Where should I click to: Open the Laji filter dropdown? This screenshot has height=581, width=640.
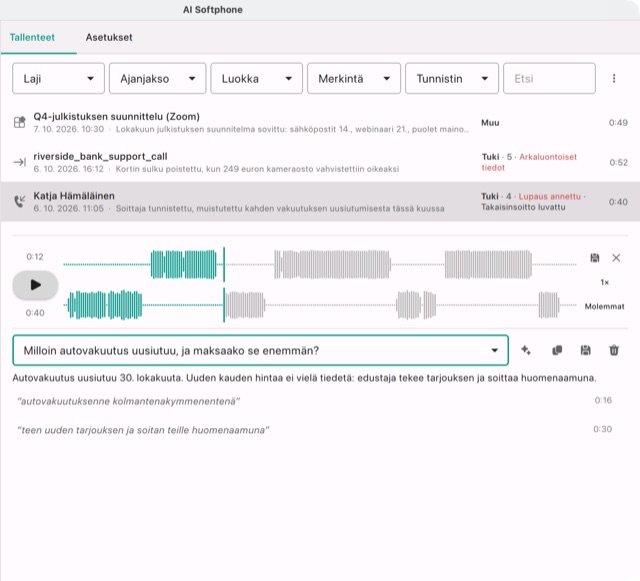(58, 78)
